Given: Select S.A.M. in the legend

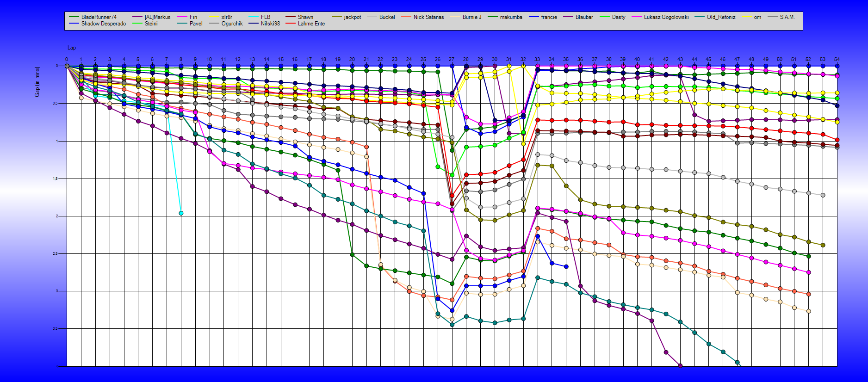Looking at the screenshot, I should tap(787, 17).
